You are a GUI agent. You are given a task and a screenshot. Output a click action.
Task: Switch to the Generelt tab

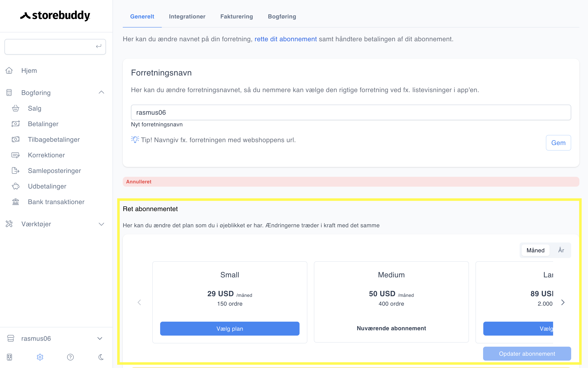(142, 17)
